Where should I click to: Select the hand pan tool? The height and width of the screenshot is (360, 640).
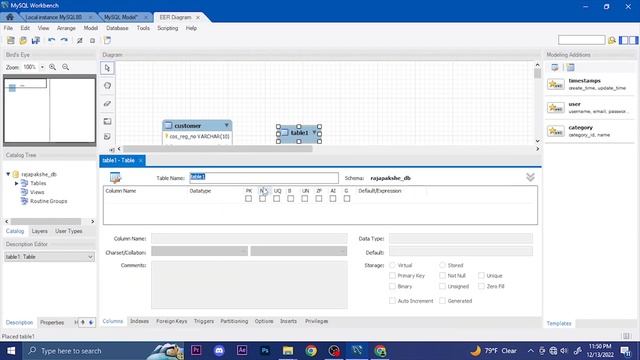[107, 86]
